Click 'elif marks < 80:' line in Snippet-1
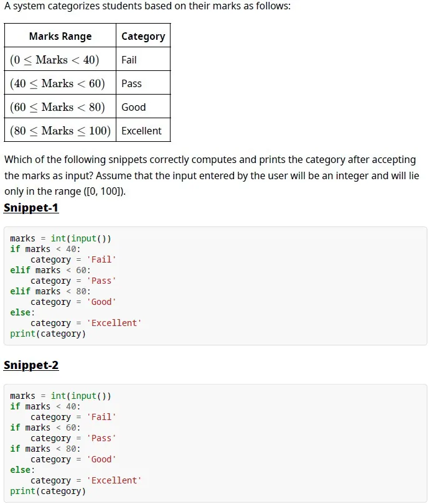Image resolution: width=430 pixels, height=504 pixels. pyautogui.click(x=50, y=291)
